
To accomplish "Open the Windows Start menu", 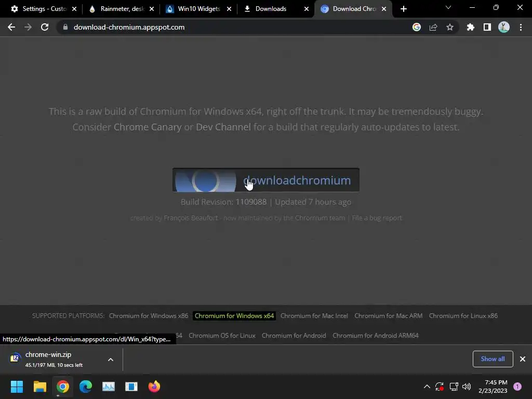I will (x=17, y=387).
